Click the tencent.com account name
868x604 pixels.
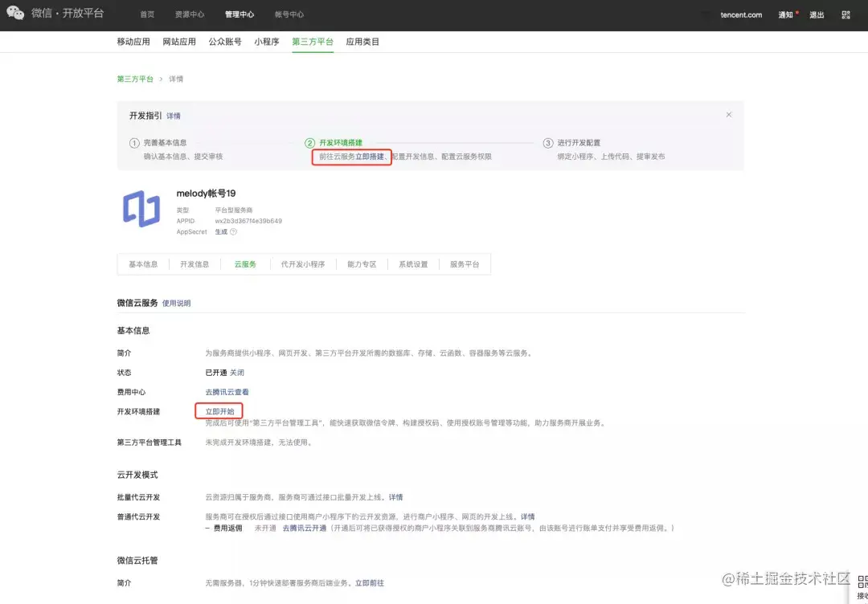(x=741, y=15)
